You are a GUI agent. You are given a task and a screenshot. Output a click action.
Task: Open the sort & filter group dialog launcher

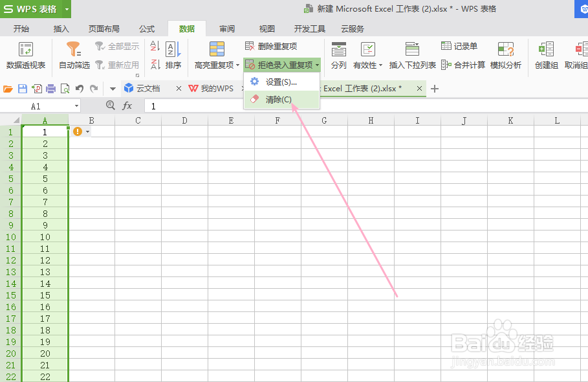138,75
